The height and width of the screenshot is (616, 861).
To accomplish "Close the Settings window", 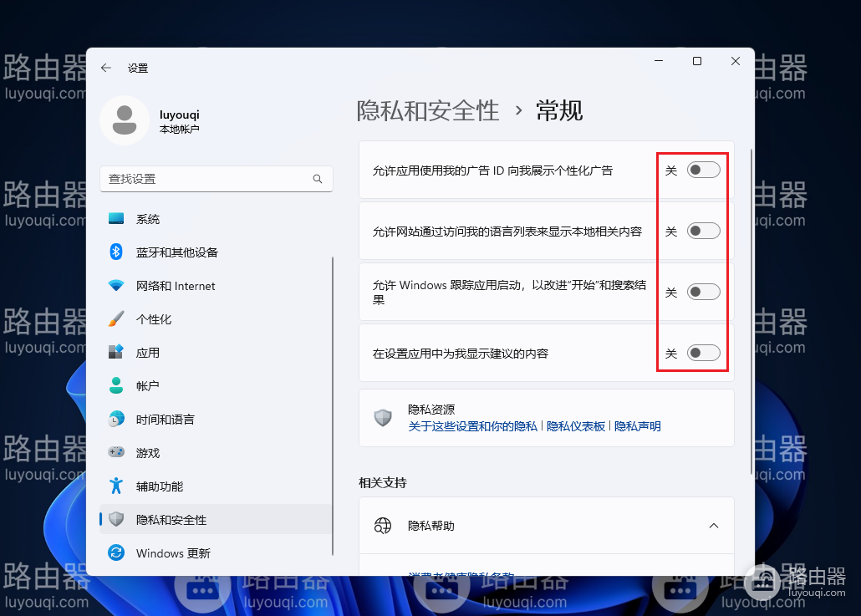I will point(736,61).
